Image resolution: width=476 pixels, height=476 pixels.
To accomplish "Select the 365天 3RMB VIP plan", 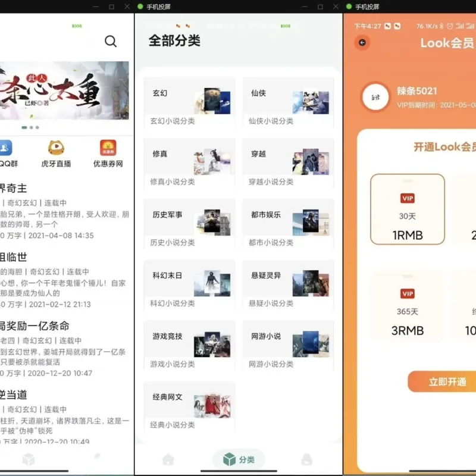I will [408, 305].
